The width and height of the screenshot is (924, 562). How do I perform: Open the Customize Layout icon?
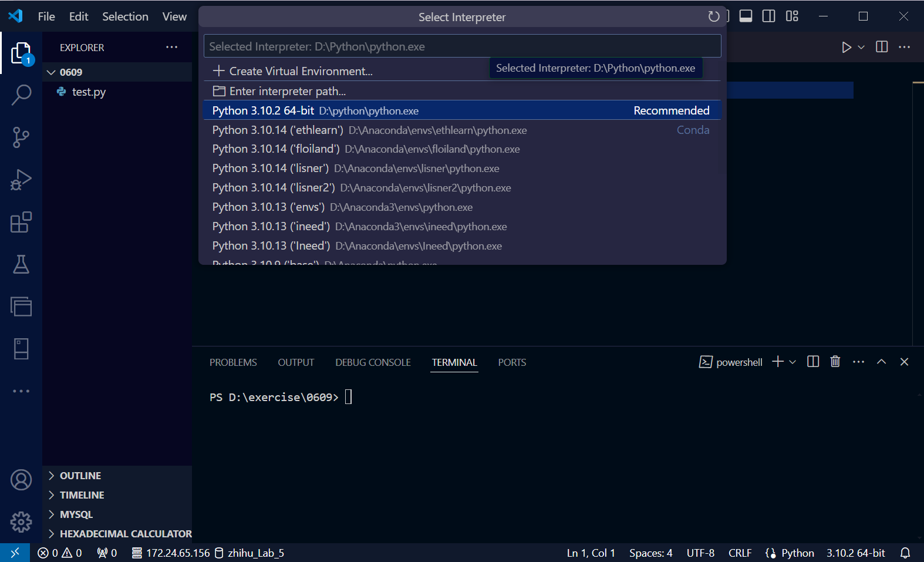tap(792, 16)
